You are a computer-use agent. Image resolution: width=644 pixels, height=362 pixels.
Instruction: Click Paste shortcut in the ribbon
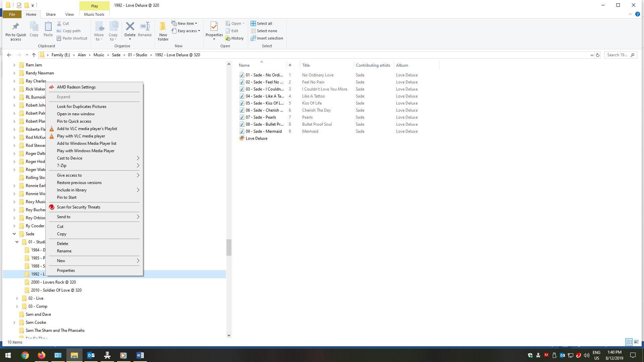point(72,38)
